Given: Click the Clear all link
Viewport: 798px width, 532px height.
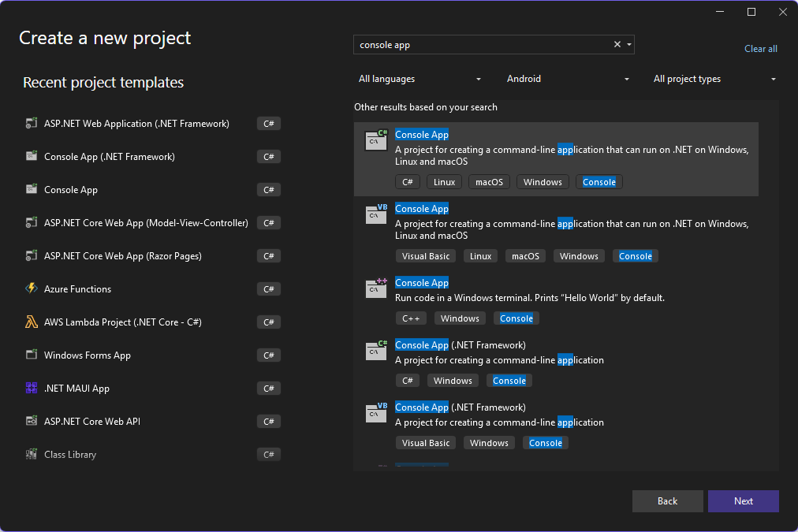Looking at the screenshot, I should tap(760, 49).
